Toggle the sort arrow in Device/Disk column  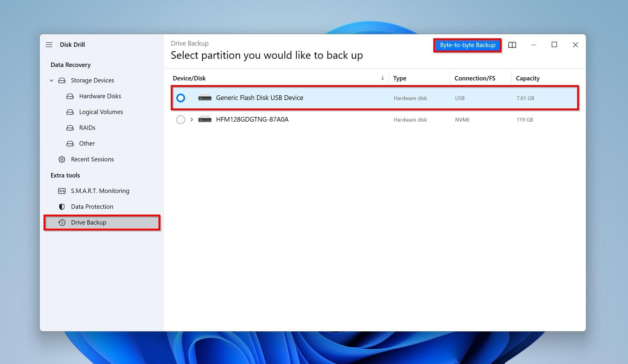382,78
